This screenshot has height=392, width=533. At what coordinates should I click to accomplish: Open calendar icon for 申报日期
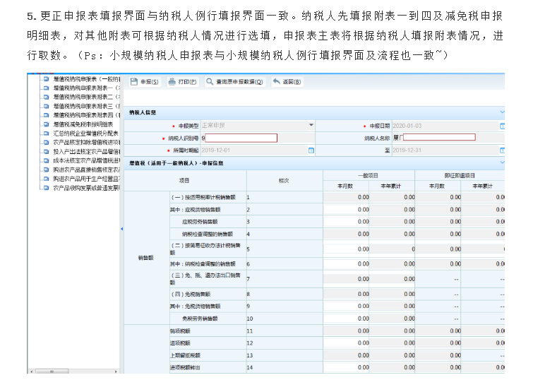click(x=502, y=126)
